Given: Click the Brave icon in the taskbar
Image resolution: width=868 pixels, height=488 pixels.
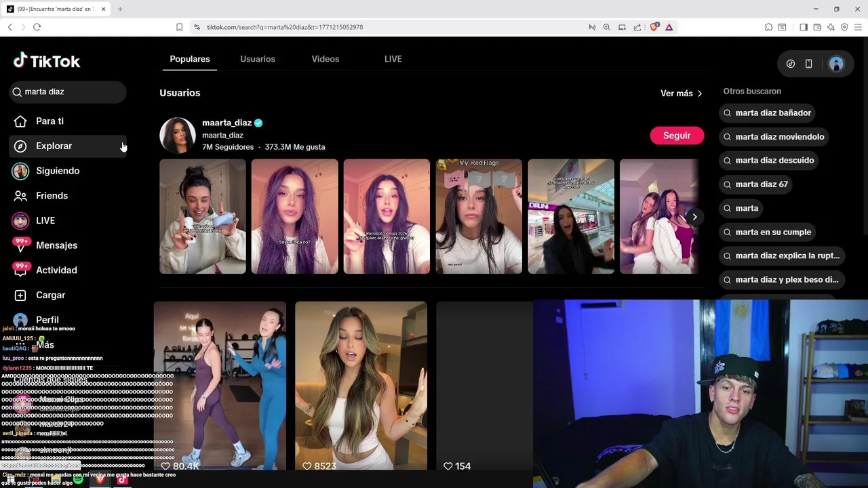Looking at the screenshot, I should pos(100,481).
